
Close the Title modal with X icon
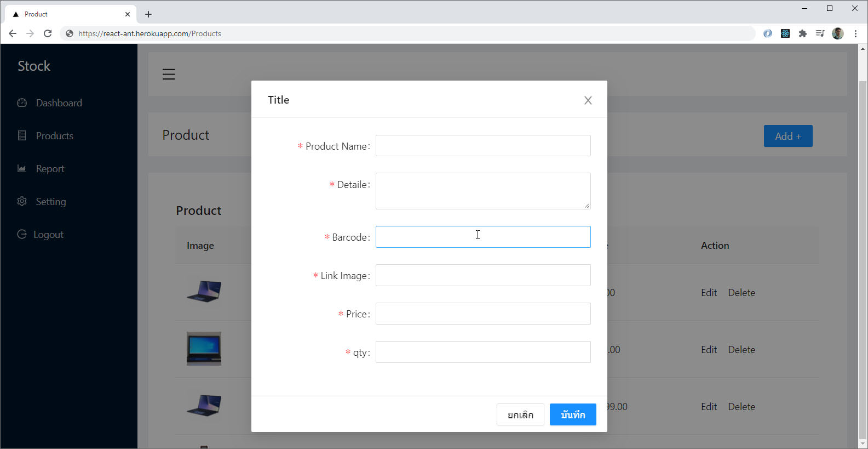588,100
